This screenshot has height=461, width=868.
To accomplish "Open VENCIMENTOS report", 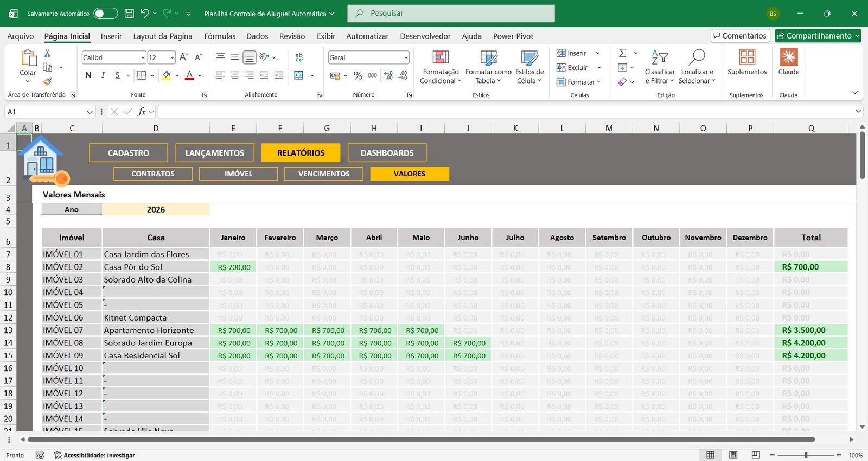I will pos(324,174).
